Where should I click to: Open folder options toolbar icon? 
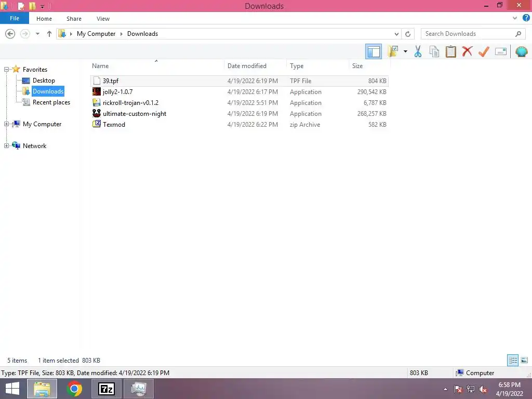tap(393, 51)
